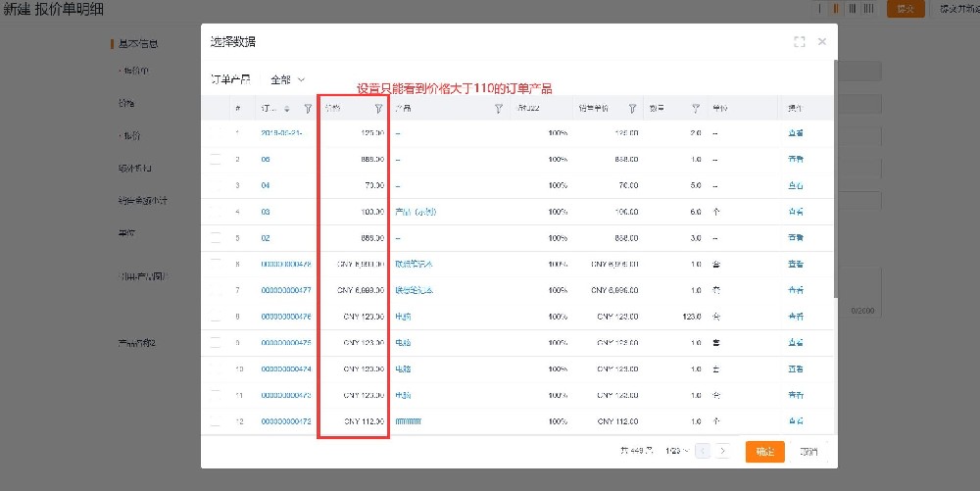Click 确定 to confirm selection
The height and width of the screenshot is (491, 980).
click(765, 451)
